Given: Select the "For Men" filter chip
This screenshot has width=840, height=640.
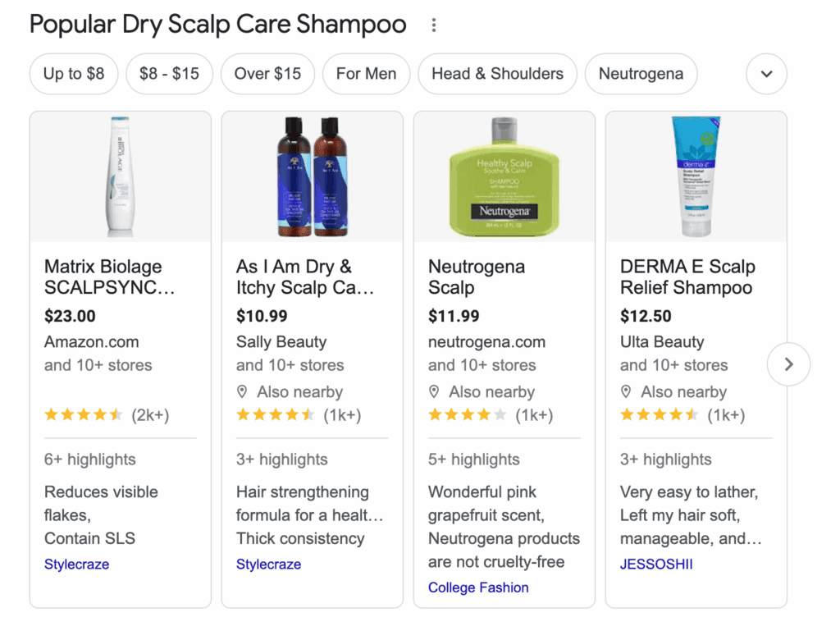Looking at the screenshot, I should [366, 74].
